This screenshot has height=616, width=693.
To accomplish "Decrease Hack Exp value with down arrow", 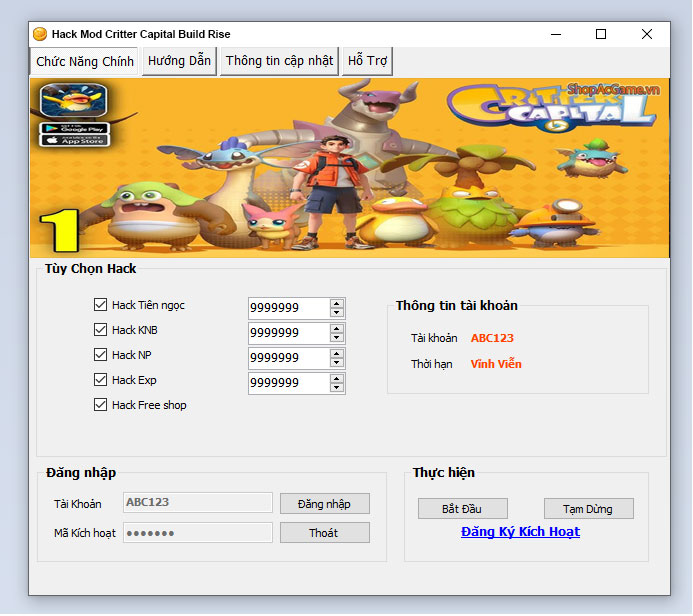I will click(337, 388).
